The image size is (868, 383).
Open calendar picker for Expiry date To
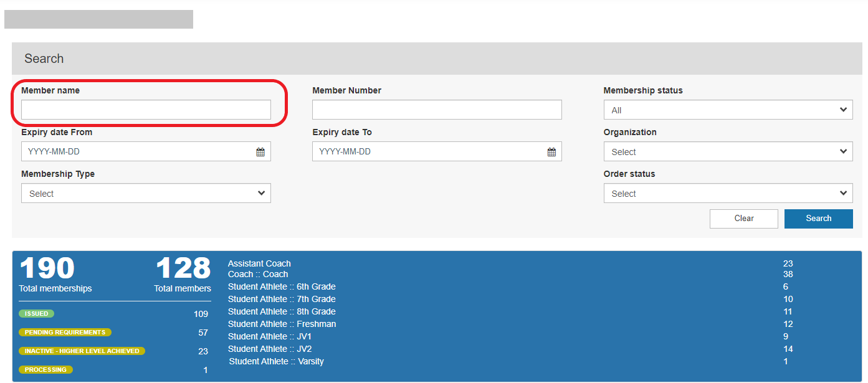pos(551,152)
